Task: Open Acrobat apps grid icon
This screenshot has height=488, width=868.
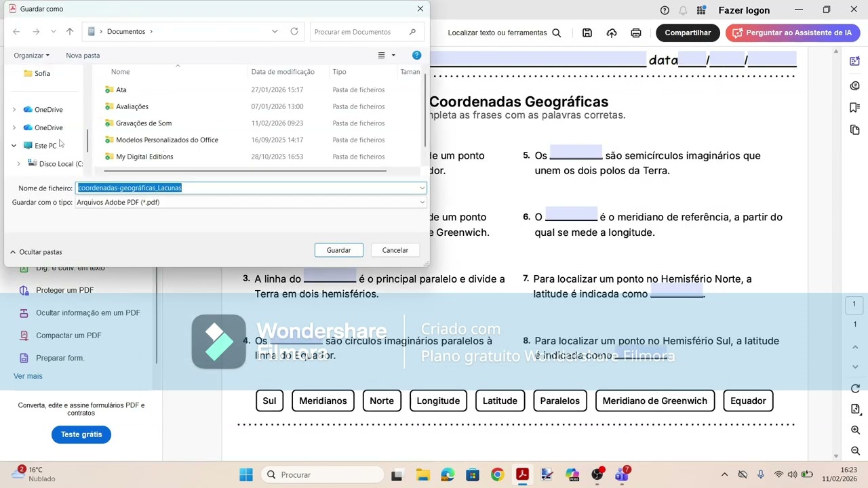Action: pos(701,10)
